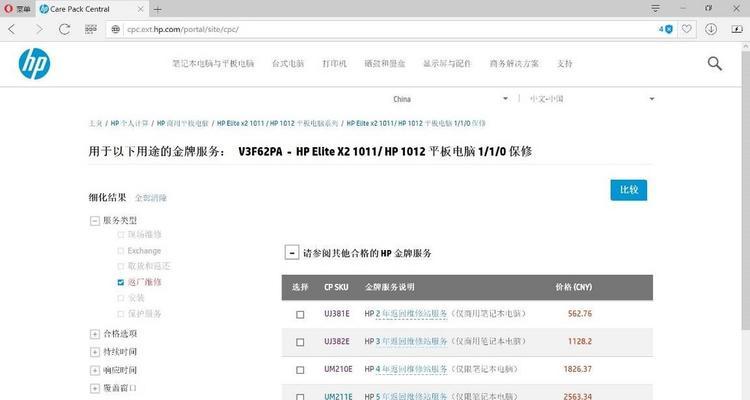Open the Opera menu button

pyautogui.click(x=17, y=9)
